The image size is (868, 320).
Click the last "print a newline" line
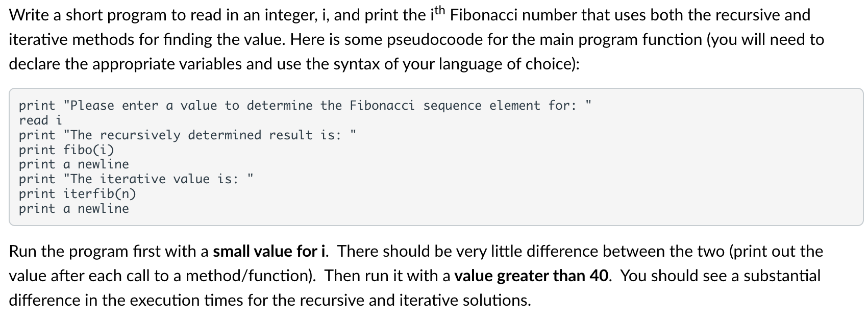74,209
